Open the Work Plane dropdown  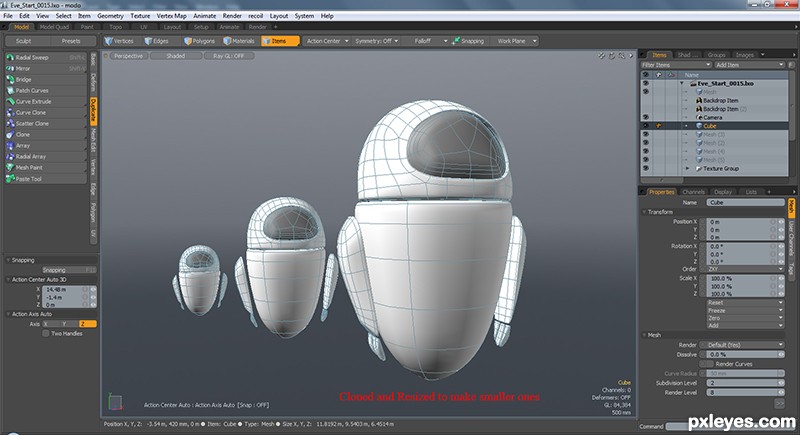pyautogui.click(x=515, y=41)
